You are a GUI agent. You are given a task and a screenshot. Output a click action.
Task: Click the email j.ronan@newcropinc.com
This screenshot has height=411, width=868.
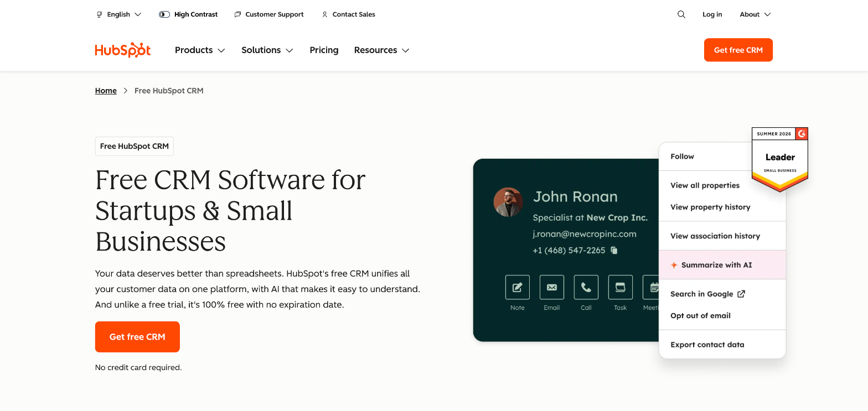(x=585, y=234)
